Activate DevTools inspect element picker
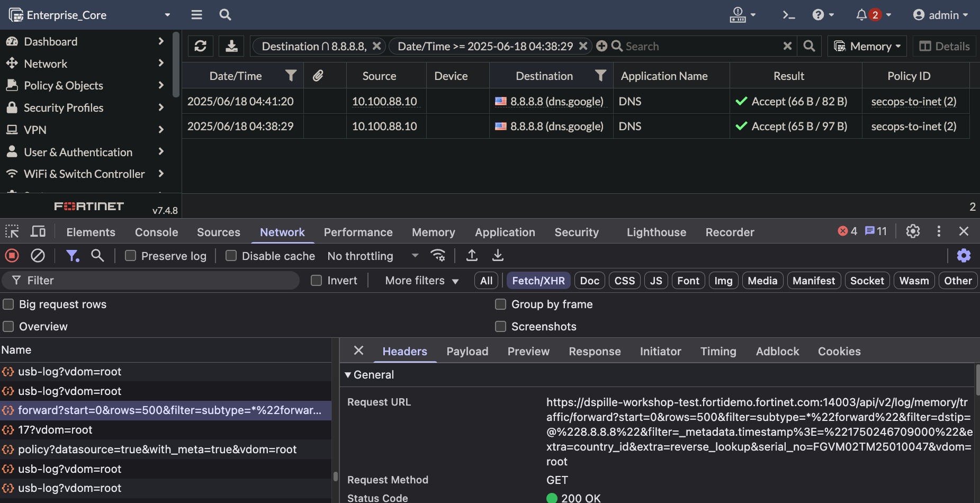The image size is (980, 503). pos(12,231)
